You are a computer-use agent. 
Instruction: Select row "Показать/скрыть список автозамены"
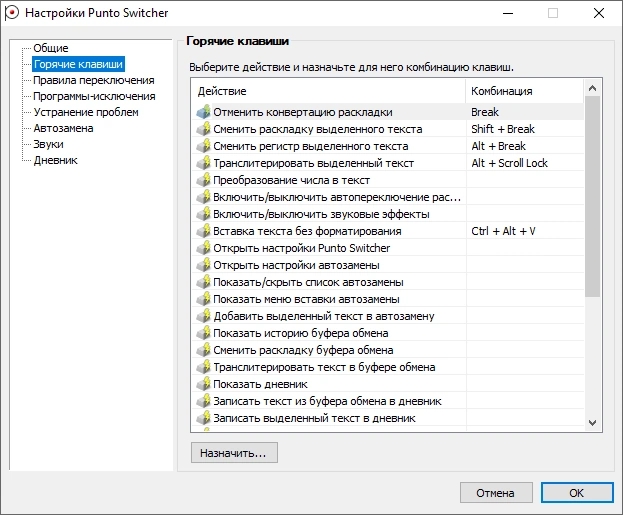(x=388, y=282)
